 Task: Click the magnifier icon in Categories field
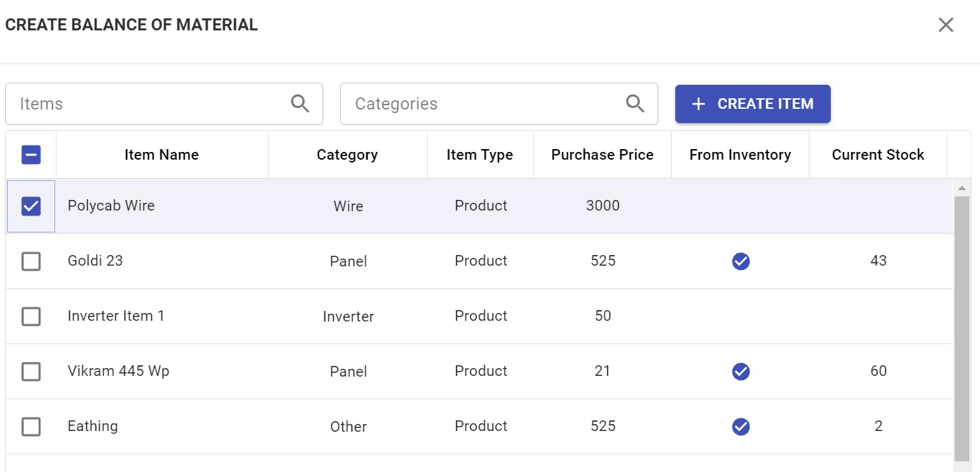pyautogui.click(x=636, y=104)
